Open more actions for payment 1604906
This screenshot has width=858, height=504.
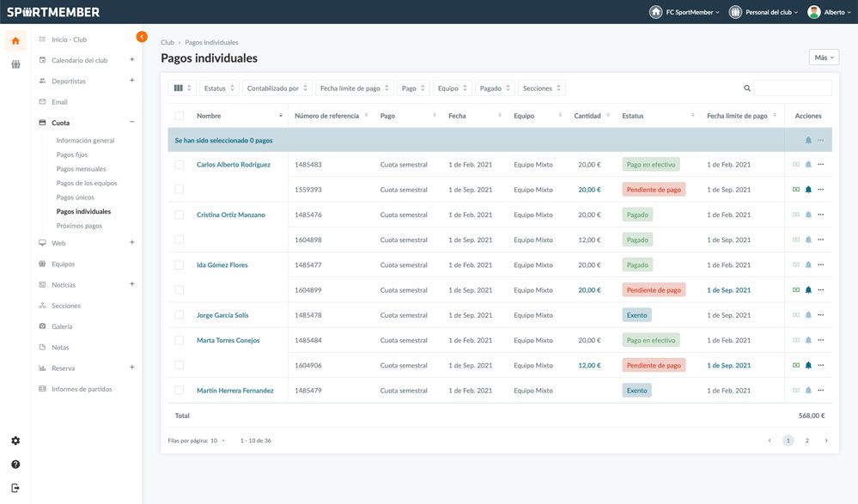pyautogui.click(x=821, y=365)
